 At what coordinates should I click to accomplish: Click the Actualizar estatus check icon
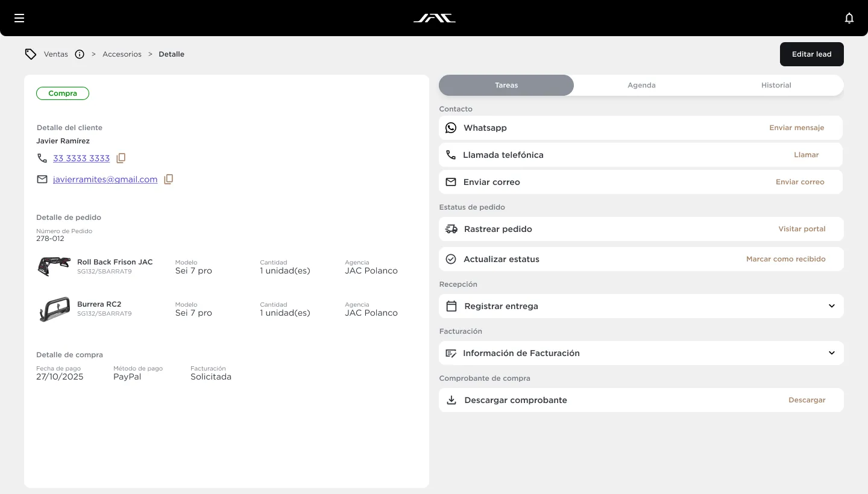point(451,259)
